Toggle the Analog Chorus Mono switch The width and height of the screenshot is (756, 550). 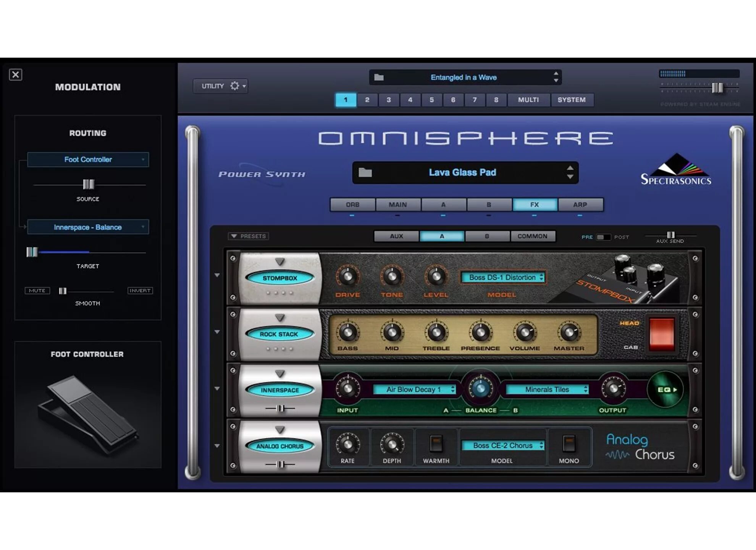[569, 443]
